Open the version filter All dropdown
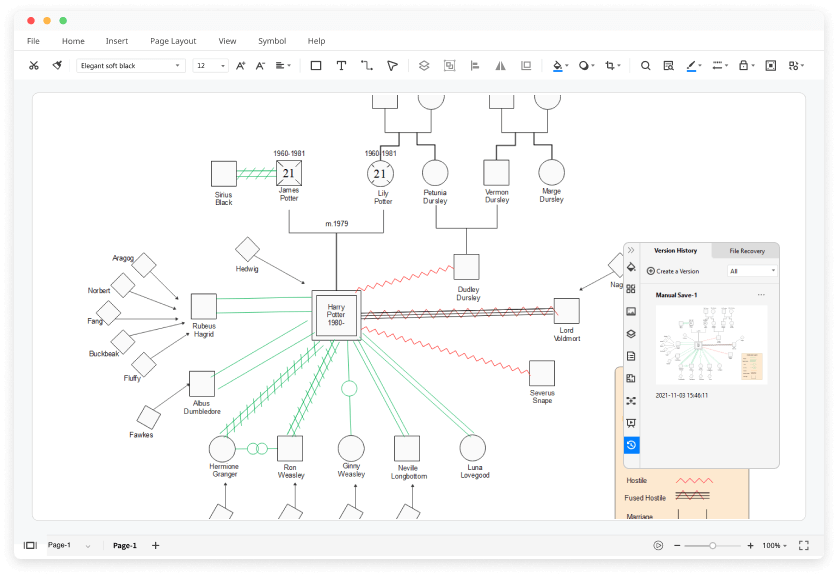 [x=752, y=271]
